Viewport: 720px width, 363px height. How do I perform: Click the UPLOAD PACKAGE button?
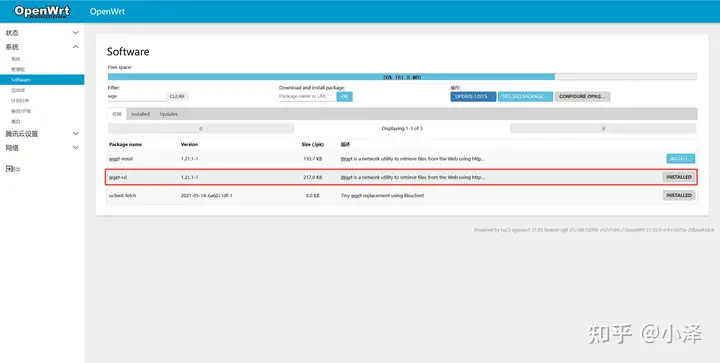pyautogui.click(x=525, y=96)
